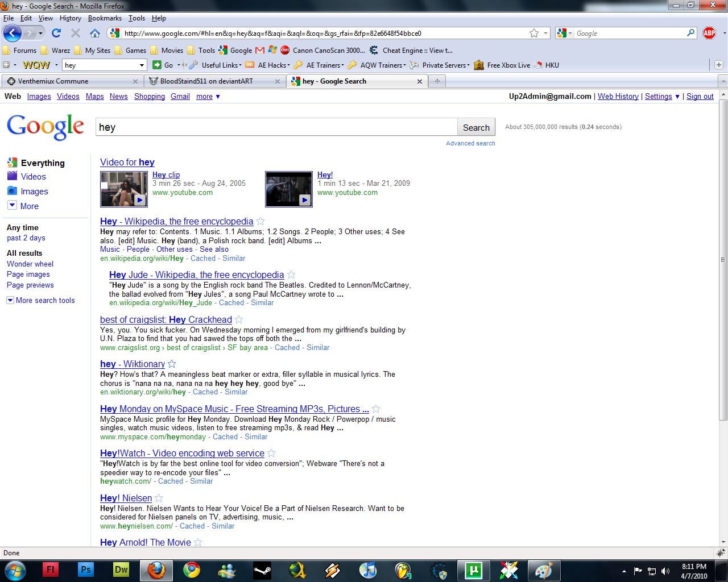Launch Steam from the taskbar

262,570
